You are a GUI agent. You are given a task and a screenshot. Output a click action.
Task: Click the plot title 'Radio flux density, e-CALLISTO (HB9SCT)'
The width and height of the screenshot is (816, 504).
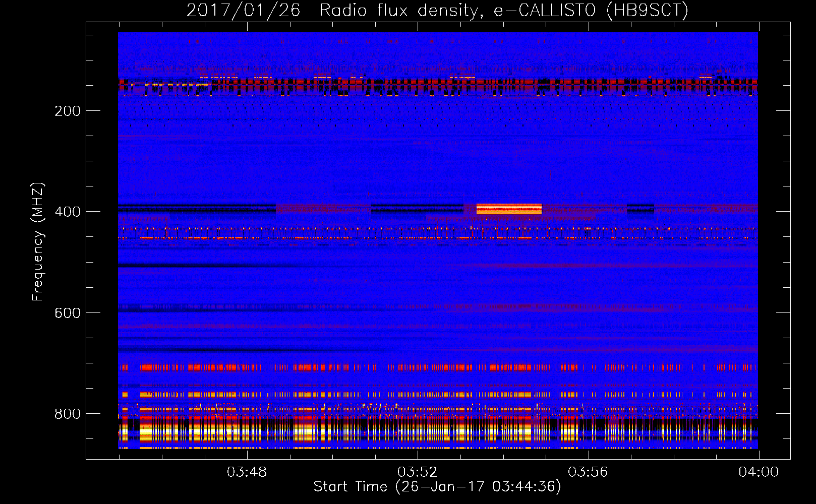pos(504,10)
